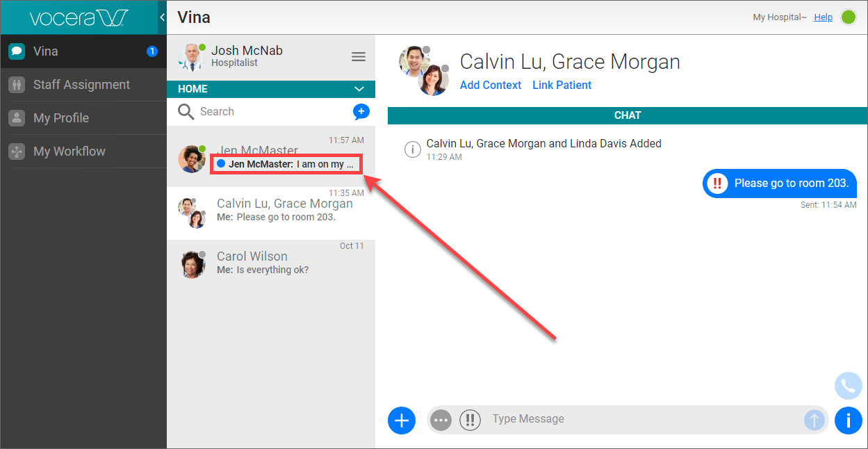
Task: Open the Carol Wilson conversation
Action: tap(271, 263)
